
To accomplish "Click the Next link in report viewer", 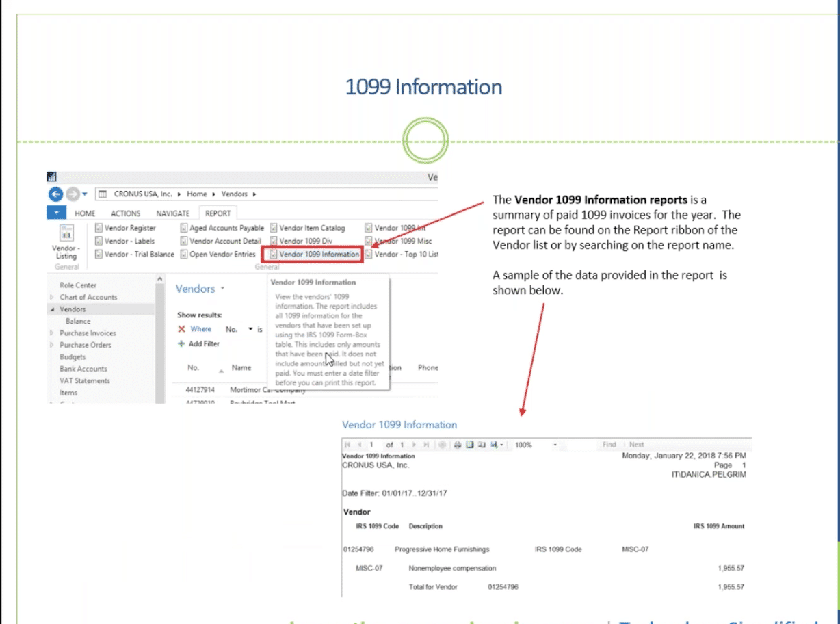I will point(637,445).
